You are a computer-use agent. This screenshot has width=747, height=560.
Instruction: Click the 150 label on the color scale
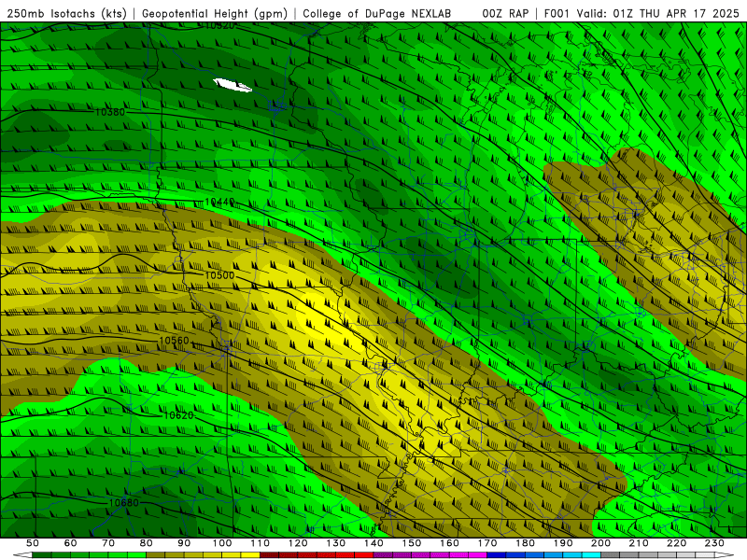pos(411,543)
